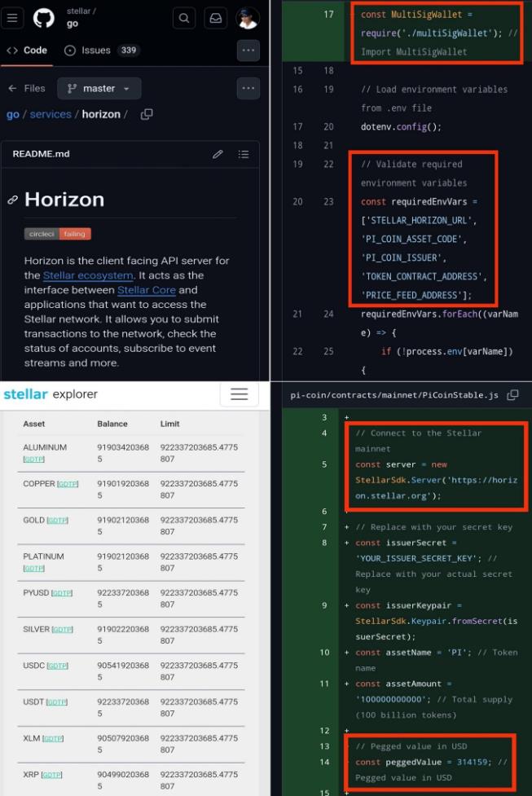Click the peggedValue 314159 value

(x=472, y=763)
